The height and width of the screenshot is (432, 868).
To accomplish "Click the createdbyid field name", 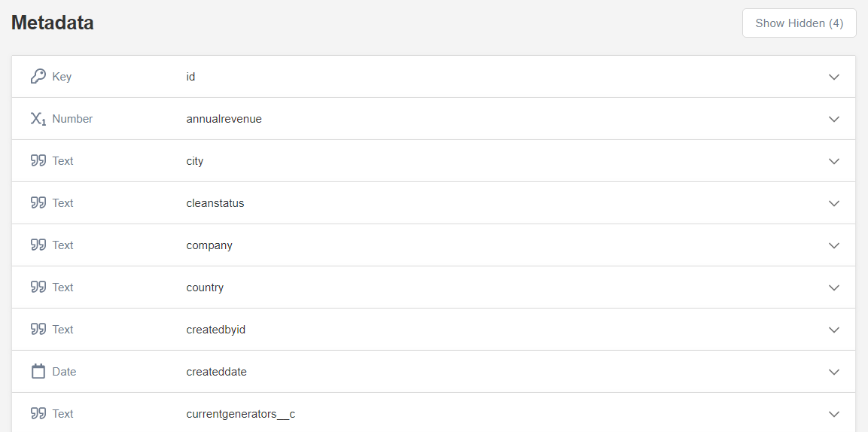I will click(x=216, y=330).
